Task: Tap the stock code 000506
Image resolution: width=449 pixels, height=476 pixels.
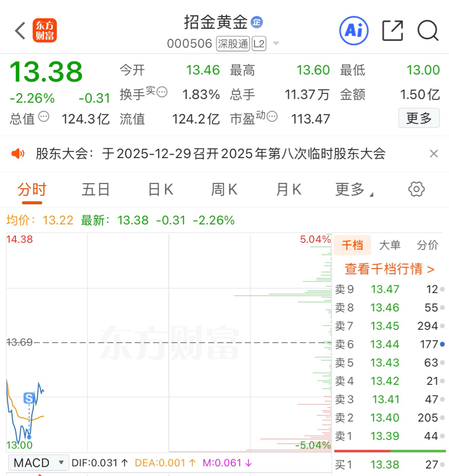Action: point(190,44)
